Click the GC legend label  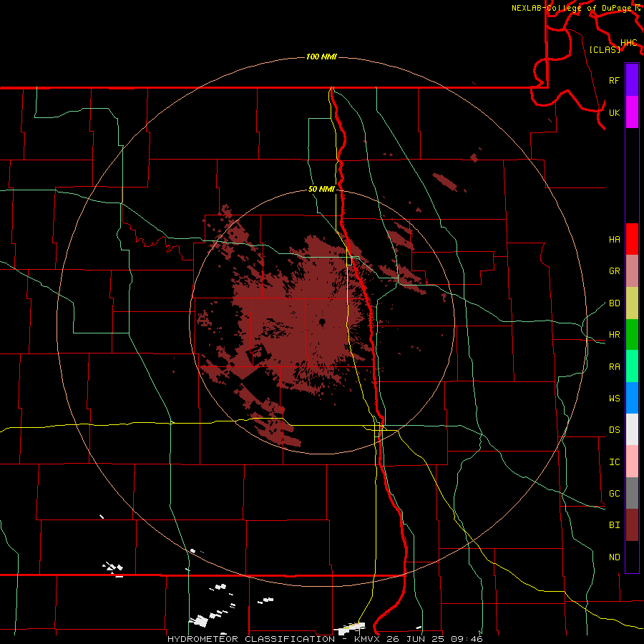(615, 494)
